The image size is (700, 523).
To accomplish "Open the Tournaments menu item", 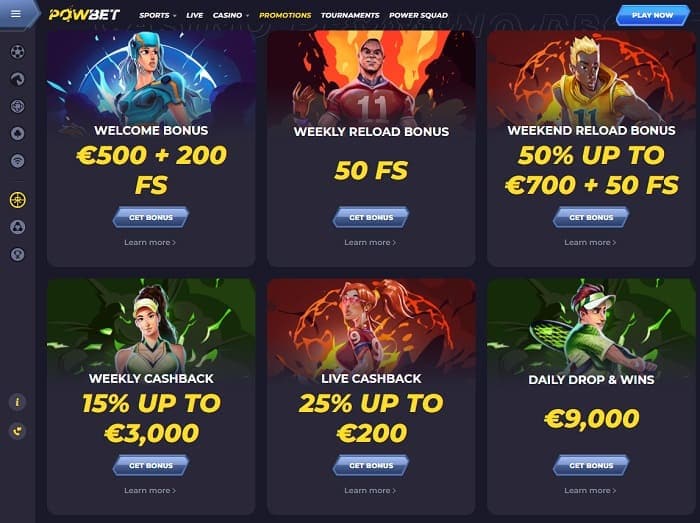I will pos(350,15).
